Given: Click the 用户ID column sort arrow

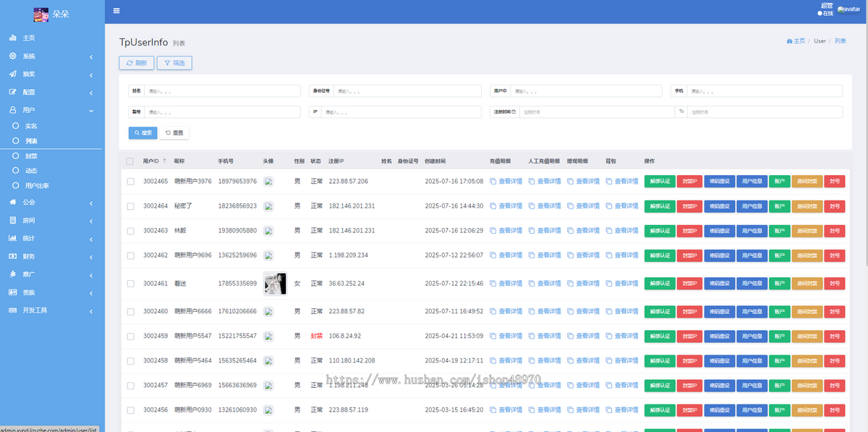Looking at the screenshot, I should (x=164, y=161).
